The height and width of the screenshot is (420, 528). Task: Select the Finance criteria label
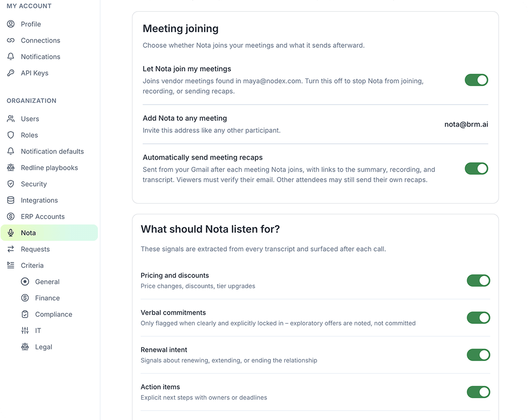[47, 298]
